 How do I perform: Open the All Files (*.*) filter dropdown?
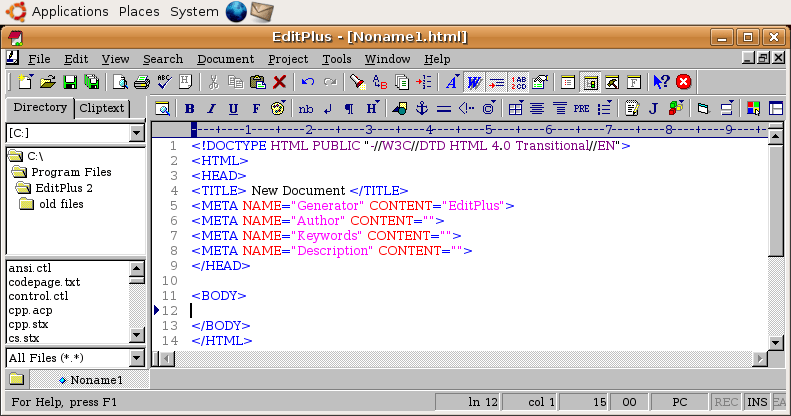pyautogui.click(x=136, y=358)
